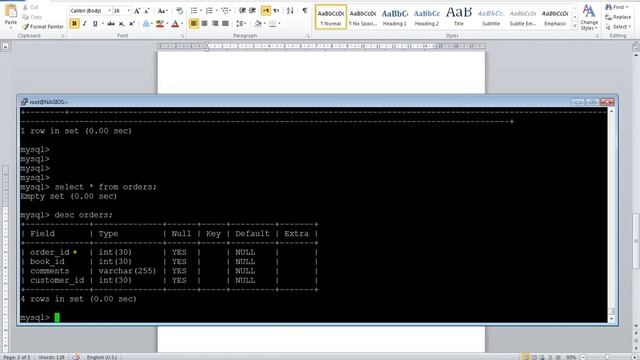Toggle Italic formatting

[84, 24]
